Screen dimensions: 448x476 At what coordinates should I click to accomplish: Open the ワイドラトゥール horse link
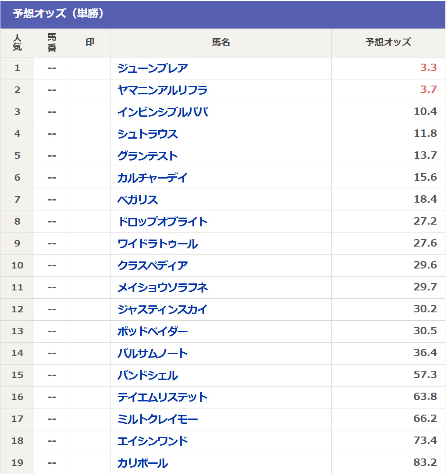(x=158, y=244)
